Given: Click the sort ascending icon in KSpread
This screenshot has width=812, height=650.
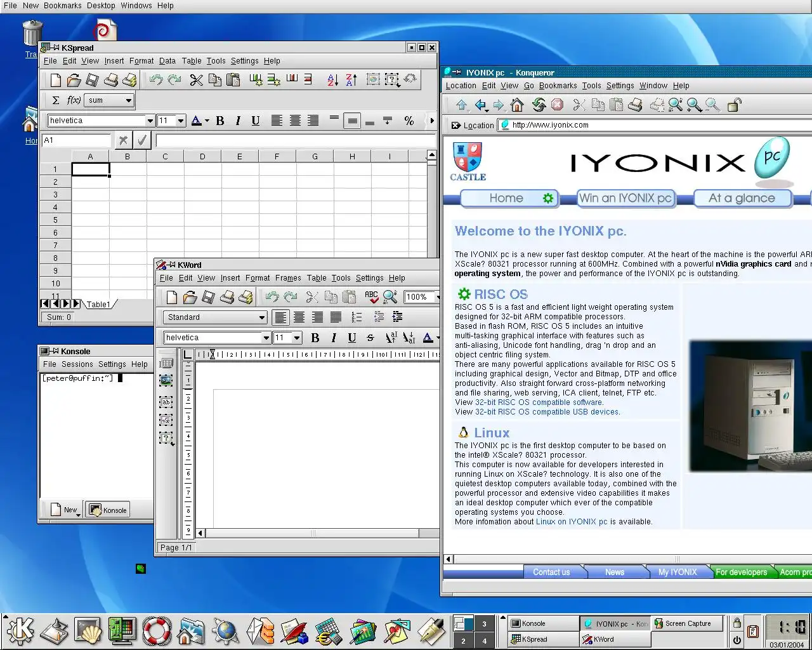Looking at the screenshot, I should [332, 80].
